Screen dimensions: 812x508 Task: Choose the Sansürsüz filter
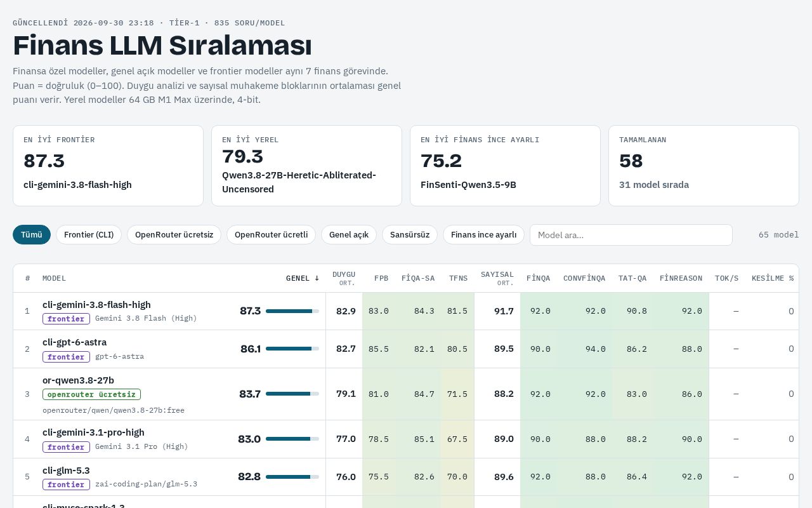(x=410, y=234)
